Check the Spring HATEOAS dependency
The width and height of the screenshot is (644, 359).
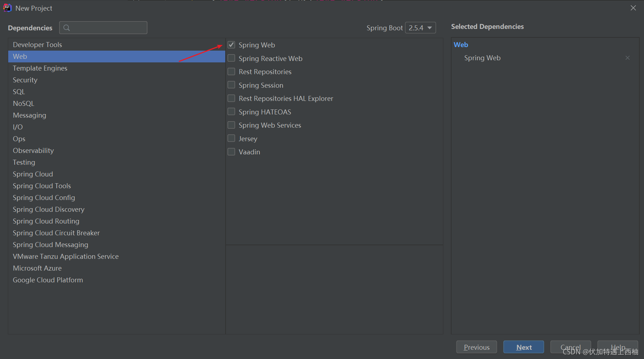(231, 112)
